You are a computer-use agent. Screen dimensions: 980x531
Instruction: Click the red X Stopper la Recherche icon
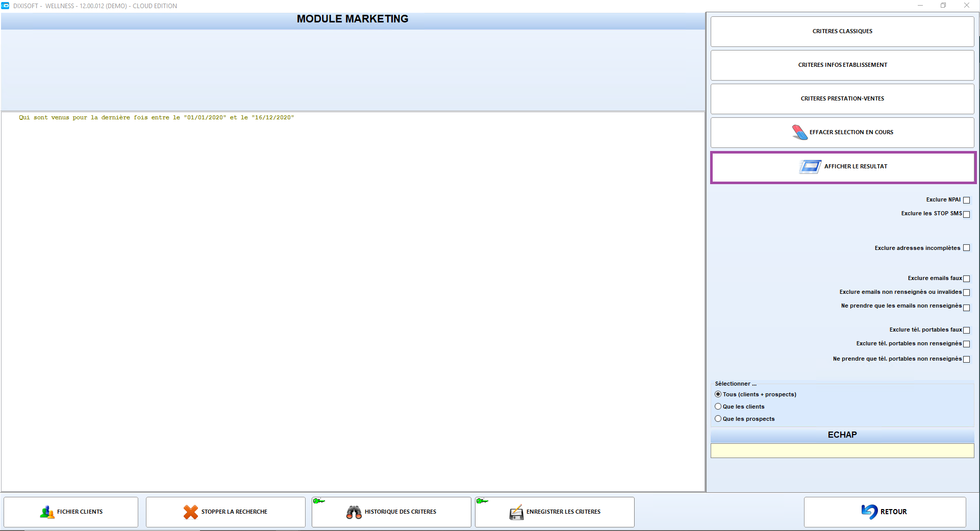[191, 512]
